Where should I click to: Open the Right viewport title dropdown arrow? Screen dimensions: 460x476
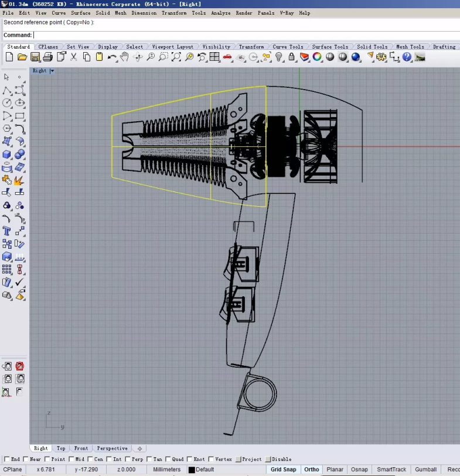click(x=52, y=71)
